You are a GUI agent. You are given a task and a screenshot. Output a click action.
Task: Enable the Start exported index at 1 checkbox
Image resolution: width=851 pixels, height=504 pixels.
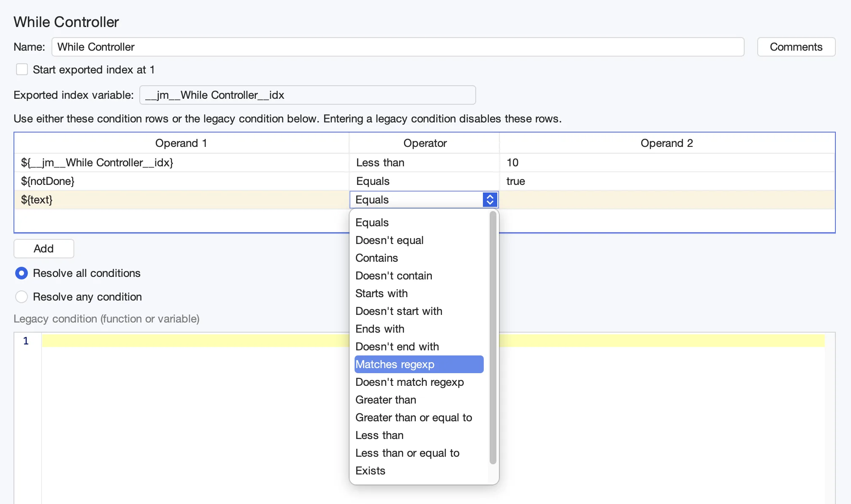pyautogui.click(x=22, y=70)
